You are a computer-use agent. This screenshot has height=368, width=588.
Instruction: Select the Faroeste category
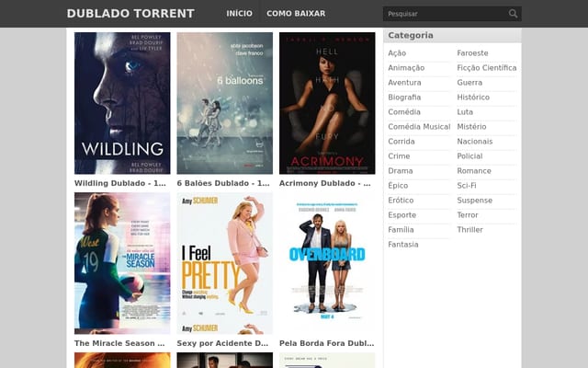pos(472,53)
